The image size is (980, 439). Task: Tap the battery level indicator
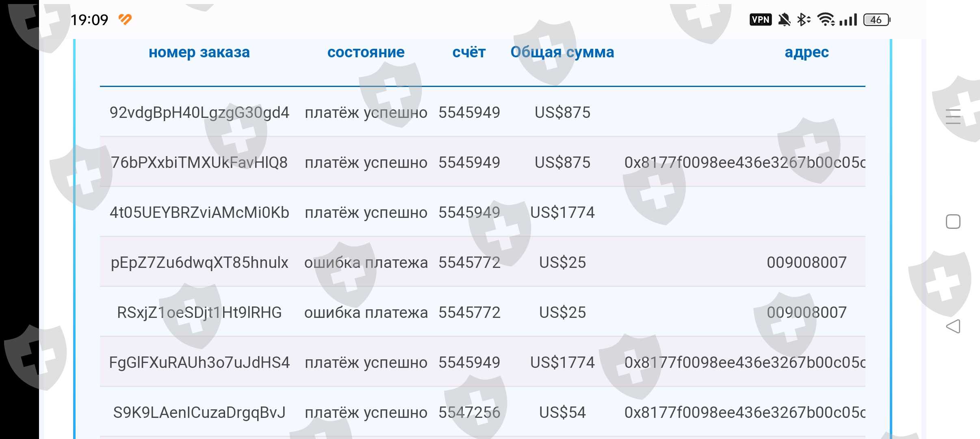tap(877, 20)
